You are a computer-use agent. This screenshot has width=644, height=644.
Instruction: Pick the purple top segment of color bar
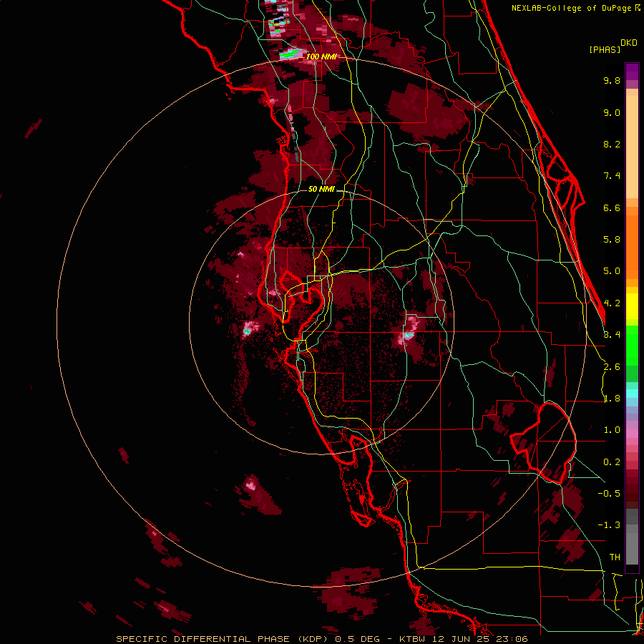pyautogui.click(x=632, y=71)
